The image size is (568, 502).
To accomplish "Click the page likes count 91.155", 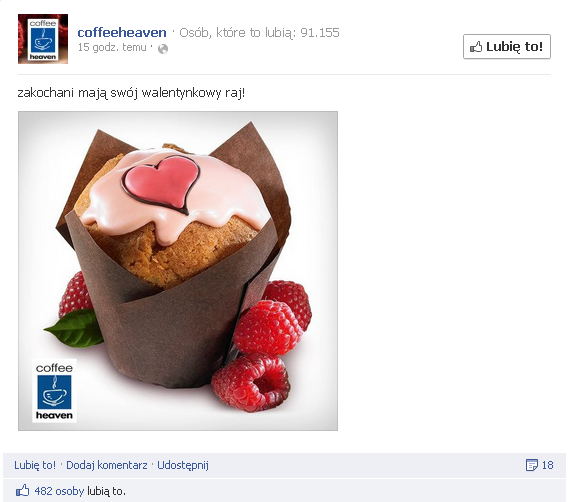I will [x=320, y=33].
